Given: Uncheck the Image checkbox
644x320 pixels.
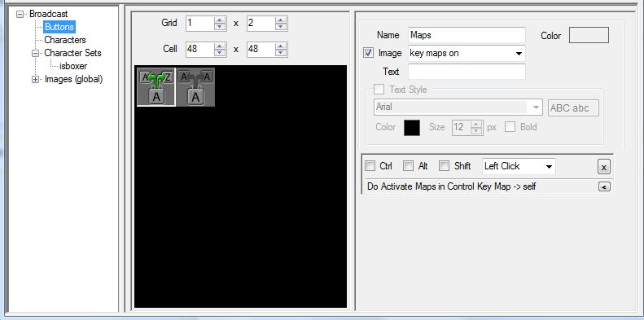Looking at the screenshot, I should click(x=369, y=53).
